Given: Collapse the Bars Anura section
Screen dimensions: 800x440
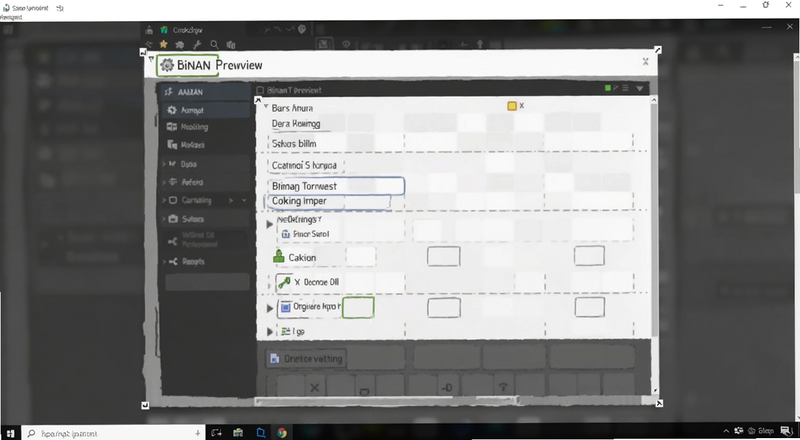Looking at the screenshot, I should pos(266,107).
